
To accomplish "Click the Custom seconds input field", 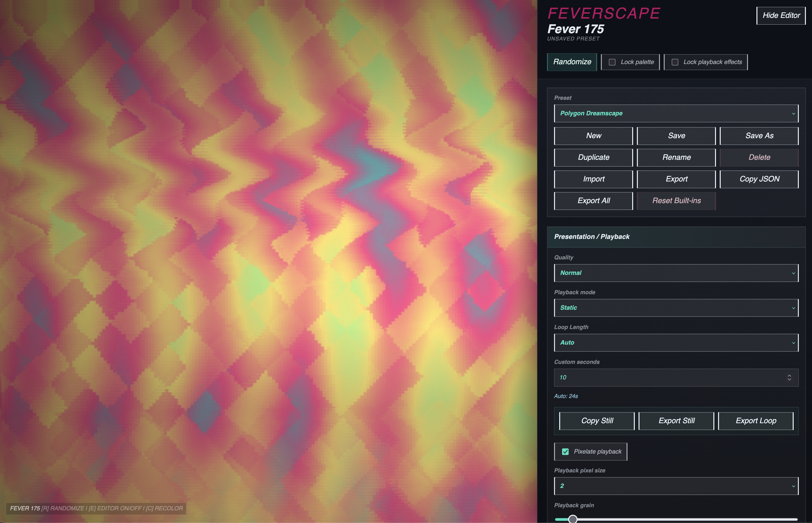I will coord(676,378).
